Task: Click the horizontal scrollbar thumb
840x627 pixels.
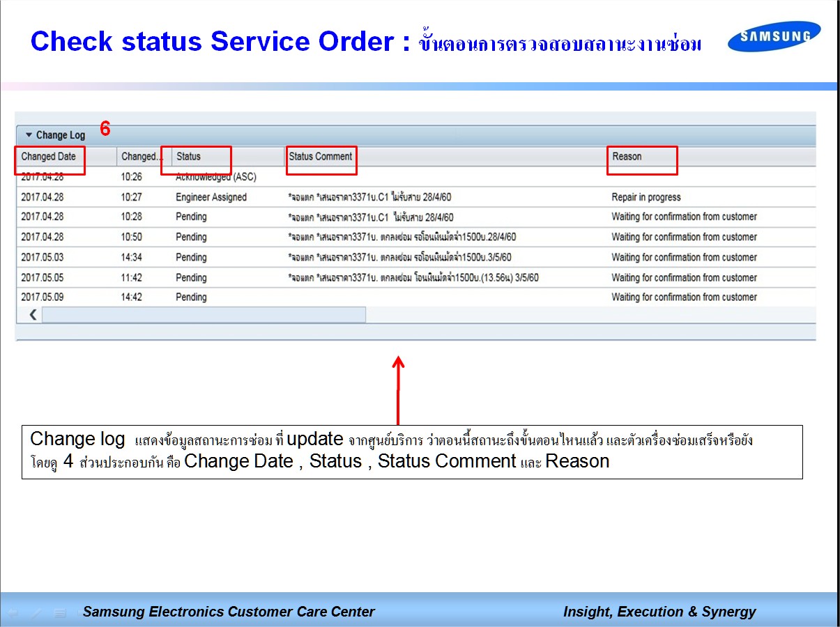Action: coord(204,315)
